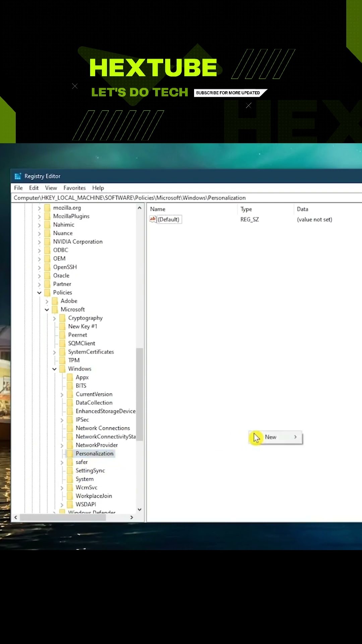
Task: Click the tree scroll down arrow
Action: (139, 509)
